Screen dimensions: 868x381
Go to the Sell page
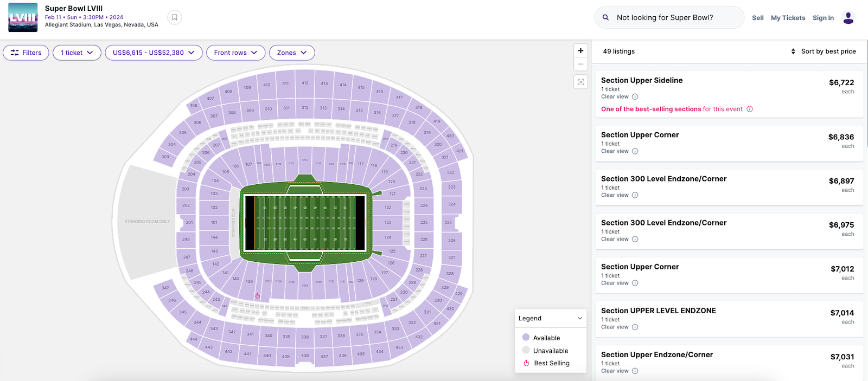click(757, 18)
